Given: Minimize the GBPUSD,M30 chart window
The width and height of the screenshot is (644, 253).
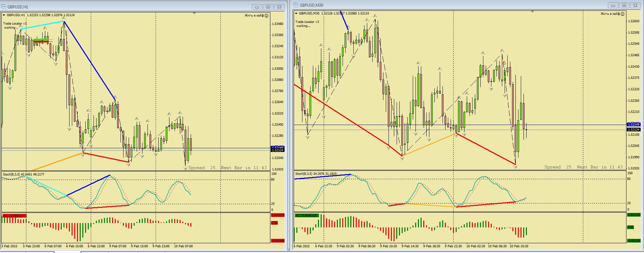Looking at the screenshot, I should [613, 5].
